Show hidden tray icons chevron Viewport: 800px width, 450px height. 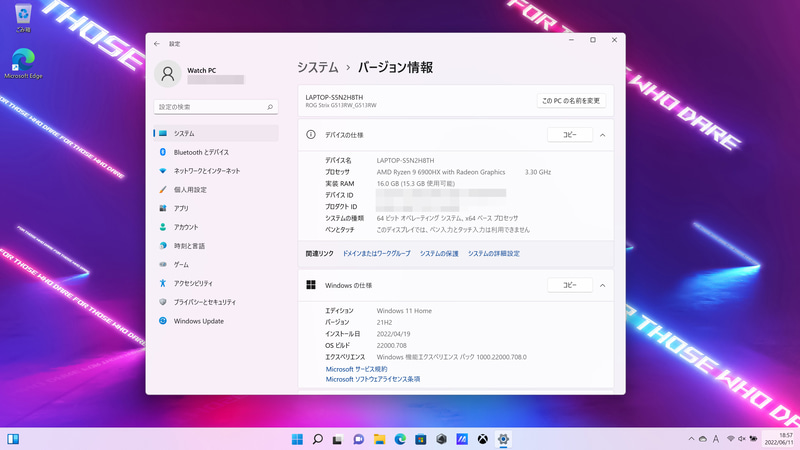click(691, 439)
